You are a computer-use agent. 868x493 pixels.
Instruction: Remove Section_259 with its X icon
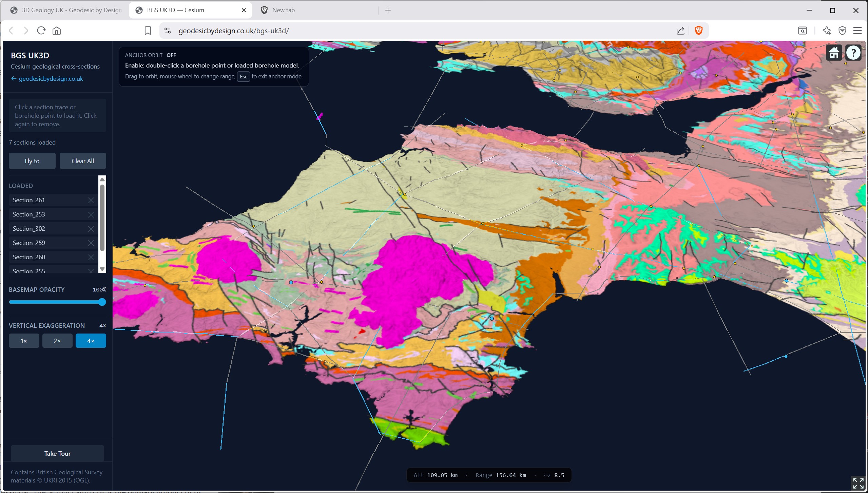91,243
